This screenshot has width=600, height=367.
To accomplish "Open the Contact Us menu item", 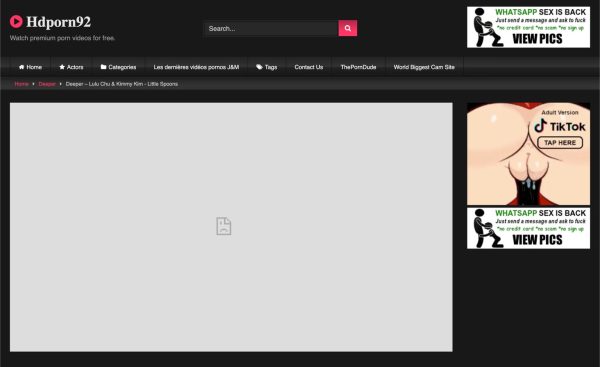I will [309, 67].
